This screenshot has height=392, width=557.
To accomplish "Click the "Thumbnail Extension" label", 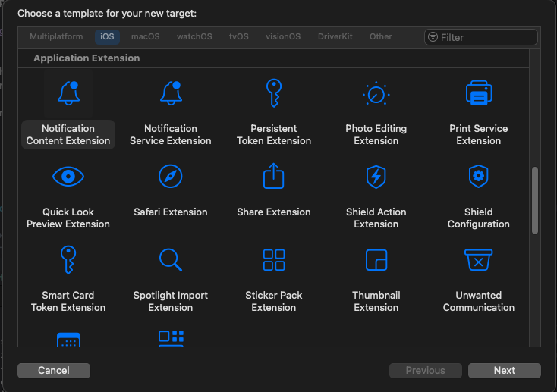I will click(x=376, y=302).
